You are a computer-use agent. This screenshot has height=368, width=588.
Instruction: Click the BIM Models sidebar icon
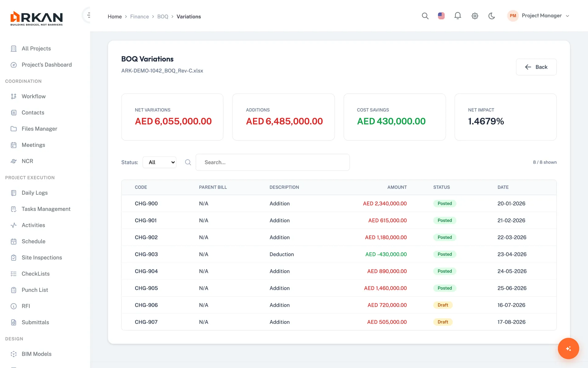pyautogui.click(x=13, y=354)
